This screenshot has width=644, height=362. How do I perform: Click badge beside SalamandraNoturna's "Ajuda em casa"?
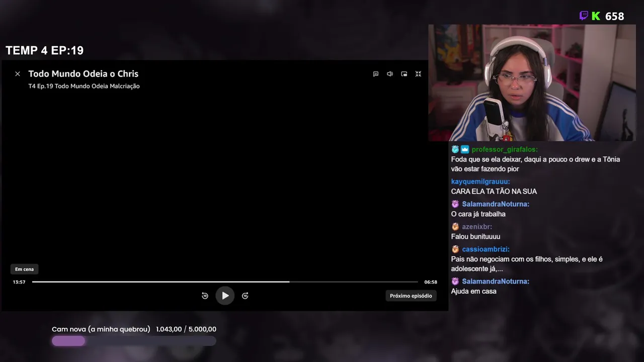point(455,282)
